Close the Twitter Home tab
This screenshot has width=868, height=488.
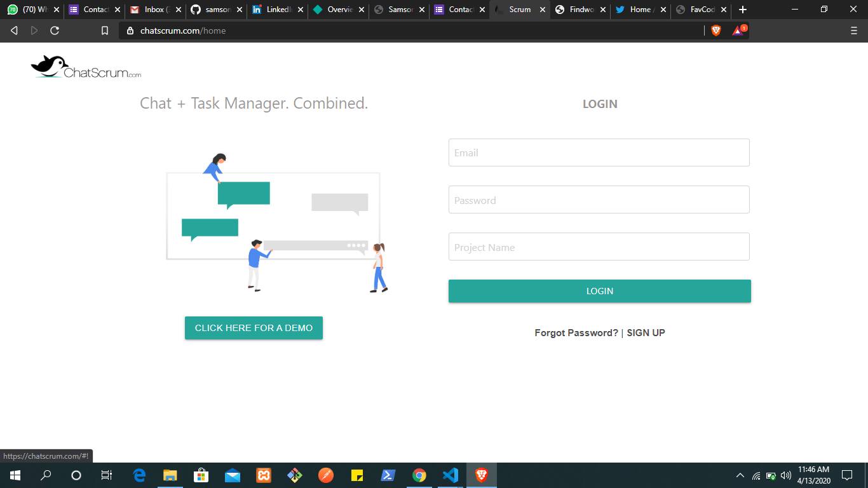point(663,10)
